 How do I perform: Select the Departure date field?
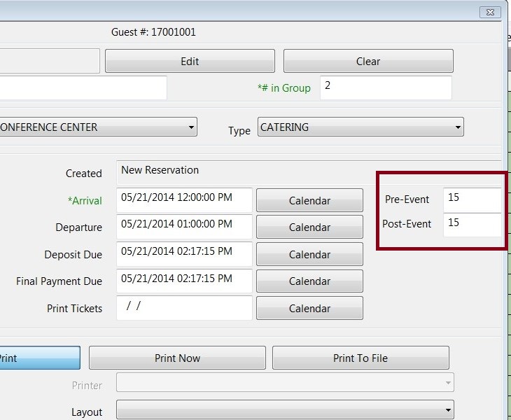(x=184, y=227)
